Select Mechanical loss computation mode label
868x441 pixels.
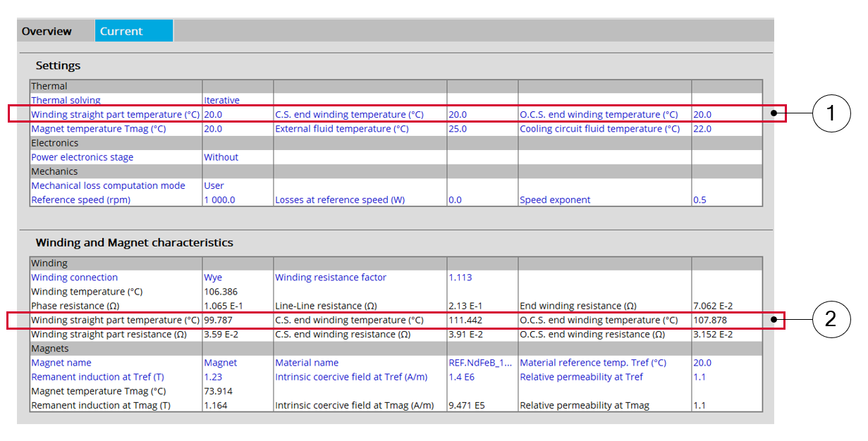point(108,185)
